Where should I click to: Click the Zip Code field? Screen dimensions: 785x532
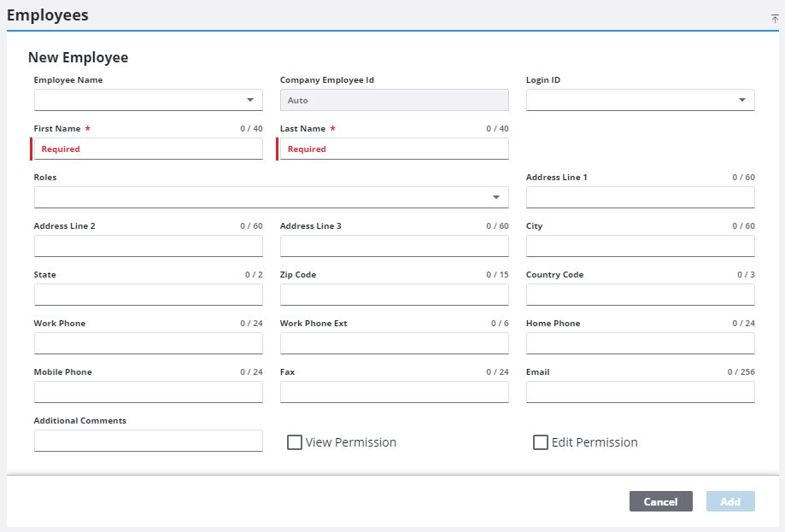[x=394, y=295]
